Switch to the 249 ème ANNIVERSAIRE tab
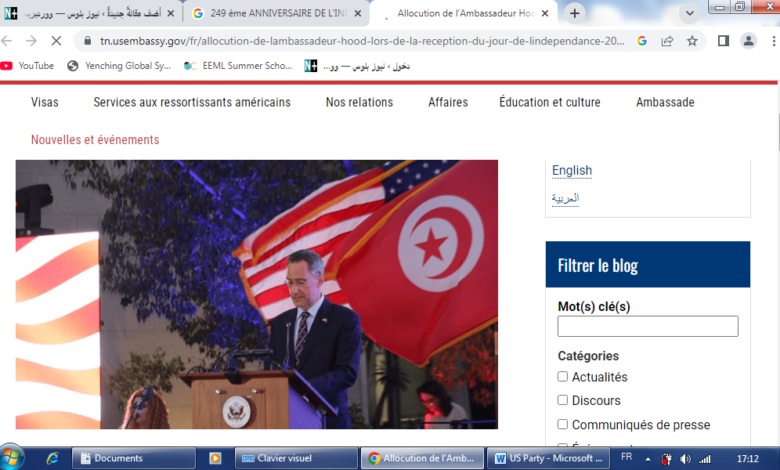 (x=275, y=13)
